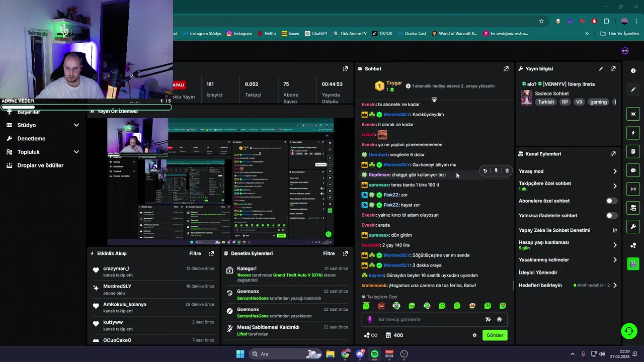
Task: Delete the RepOman chat message
Action: (507, 171)
